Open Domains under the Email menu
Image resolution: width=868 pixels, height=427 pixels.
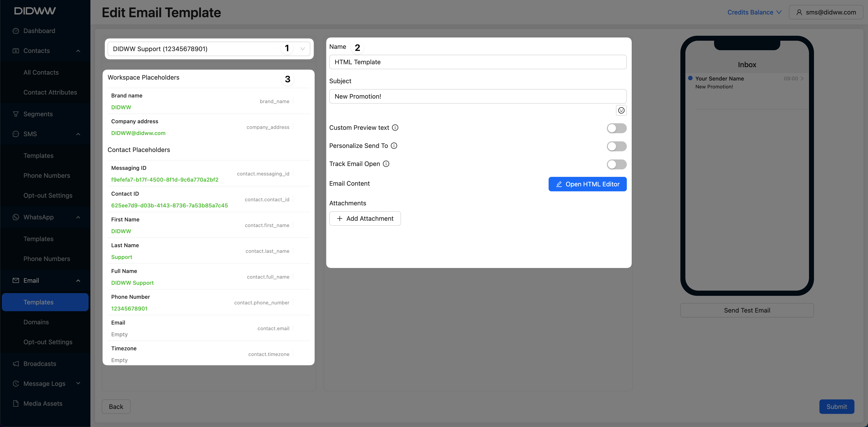click(36, 322)
